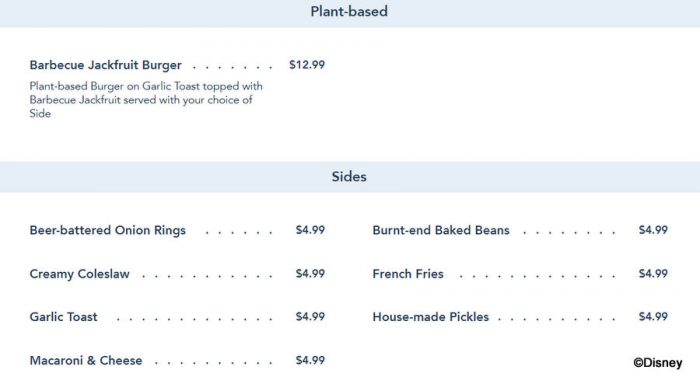The height and width of the screenshot is (384, 700).
Task: Select the Garlic Toast side
Action: (x=63, y=317)
